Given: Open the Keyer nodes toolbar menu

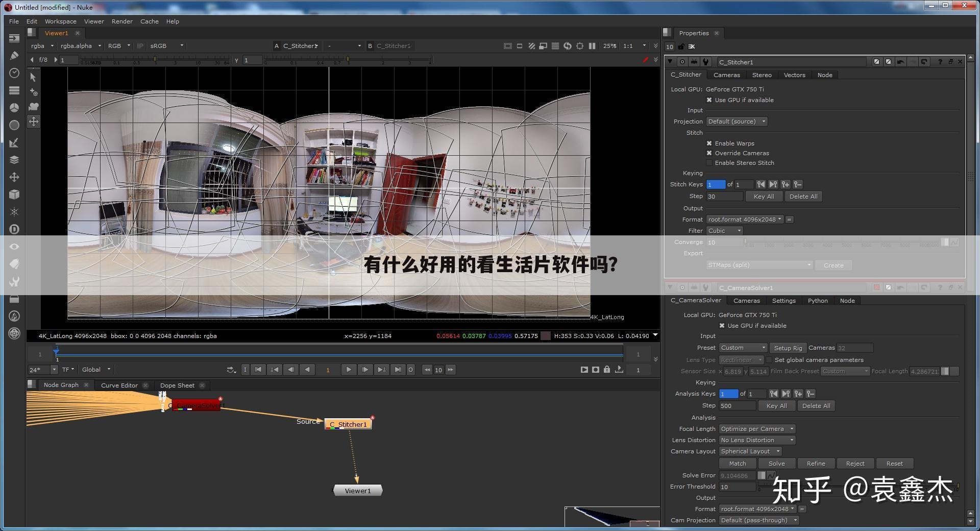Looking at the screenshot, I should 14,142.
